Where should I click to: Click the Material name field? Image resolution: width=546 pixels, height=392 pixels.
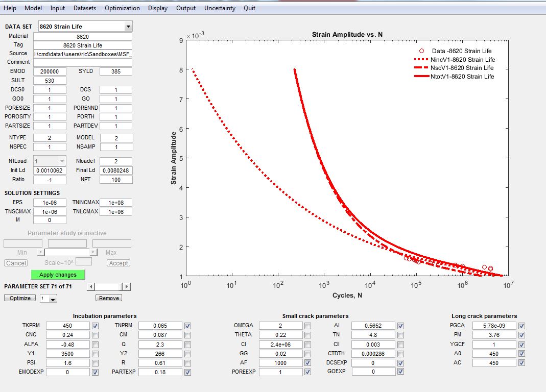coord(82,37)
